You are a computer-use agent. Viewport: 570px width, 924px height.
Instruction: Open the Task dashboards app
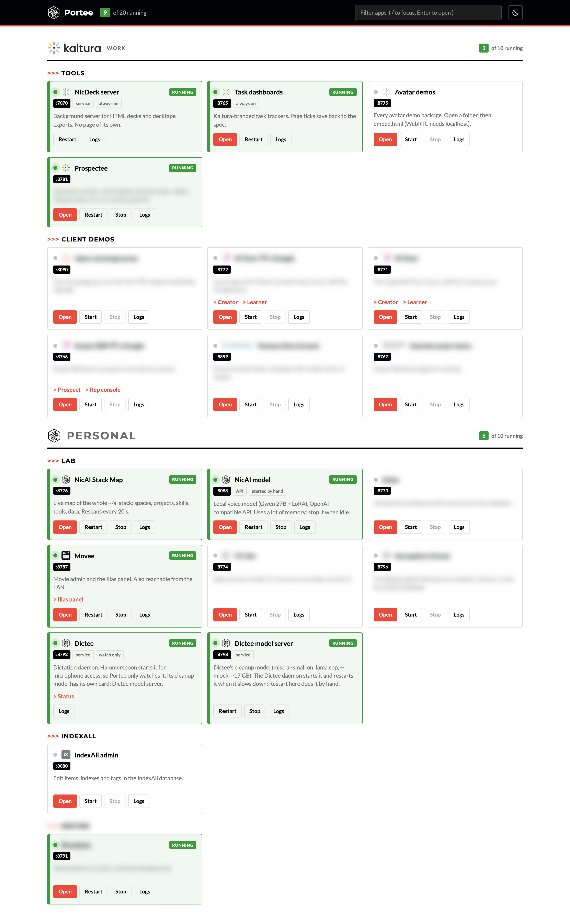pyautogui.click(x=225, y=139)
